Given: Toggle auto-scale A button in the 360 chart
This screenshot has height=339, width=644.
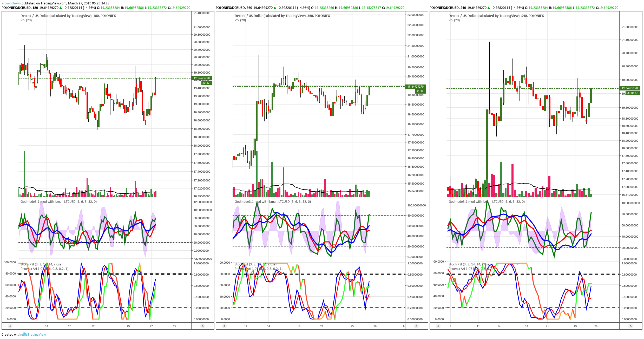Looking at the screenshot, I should (417, 326).
